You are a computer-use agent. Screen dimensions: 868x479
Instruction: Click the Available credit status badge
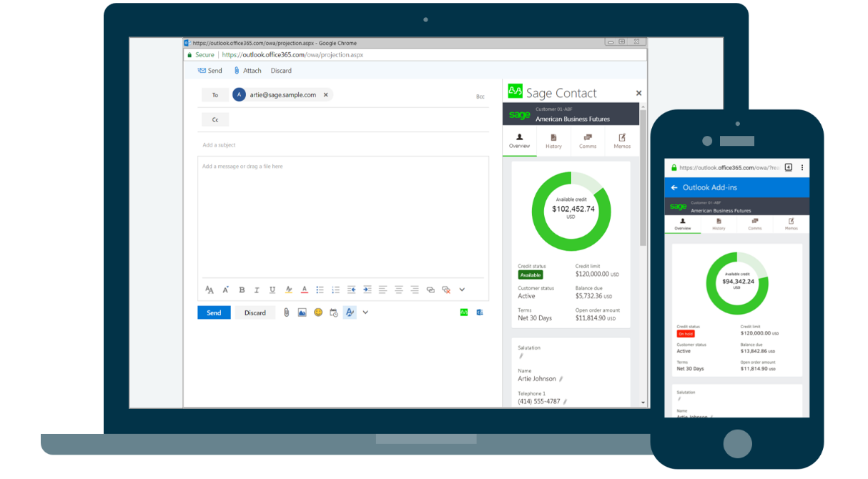(x=531, y=275)
